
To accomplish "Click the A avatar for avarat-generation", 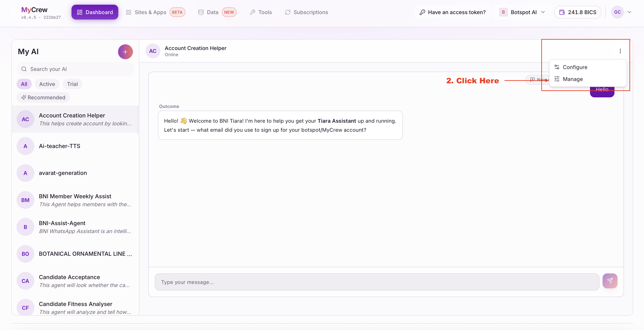I will pyautogui.click(x=25, y=173).
